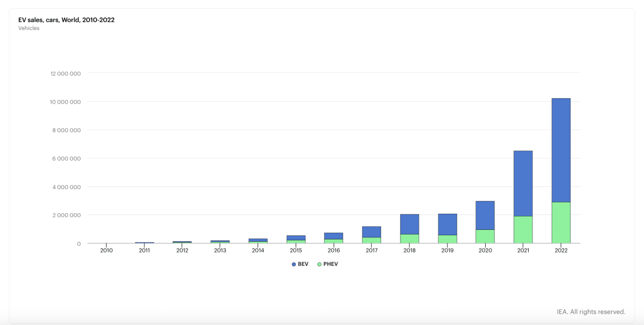Click the 2015 axis label
644x325 pixels.
(295, 250)
